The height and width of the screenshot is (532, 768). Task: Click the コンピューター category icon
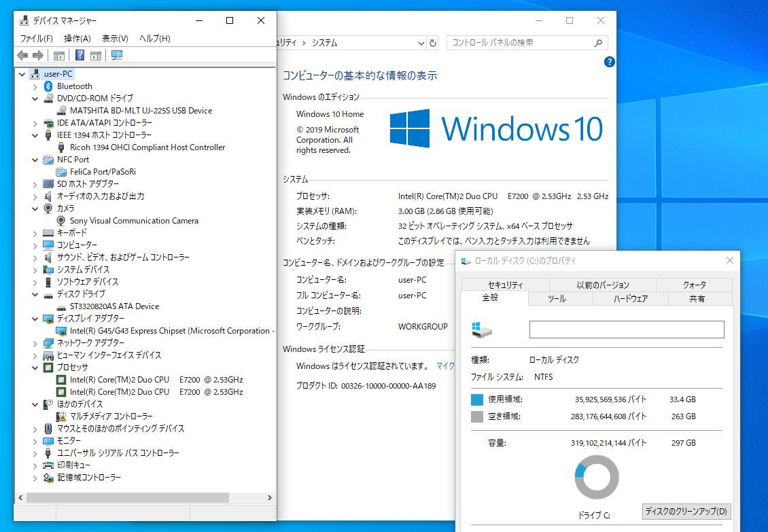(48, 245)
